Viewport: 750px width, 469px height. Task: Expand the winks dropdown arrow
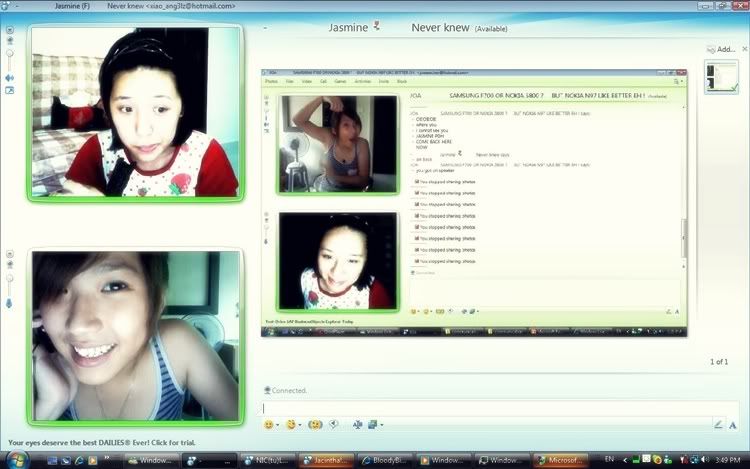click(x=300, y=425)
